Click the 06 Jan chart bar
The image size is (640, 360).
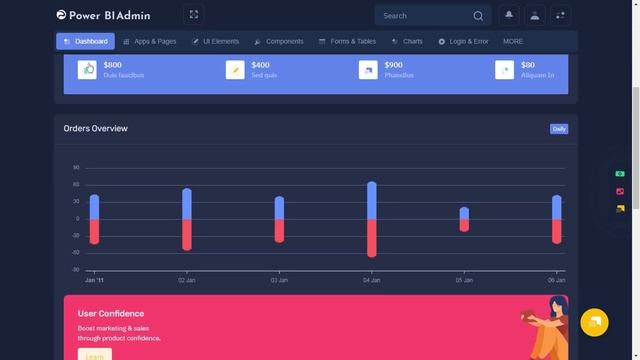tap(557, 220)
